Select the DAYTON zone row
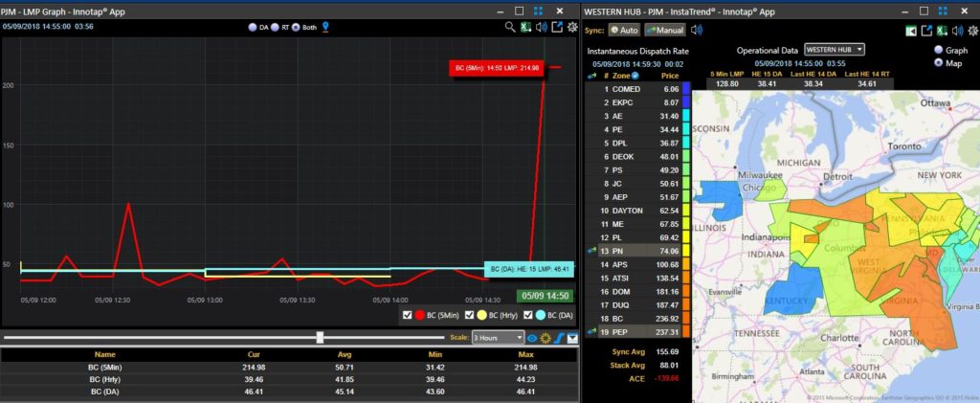The image size is (980, 403). [x=636, y=211]
